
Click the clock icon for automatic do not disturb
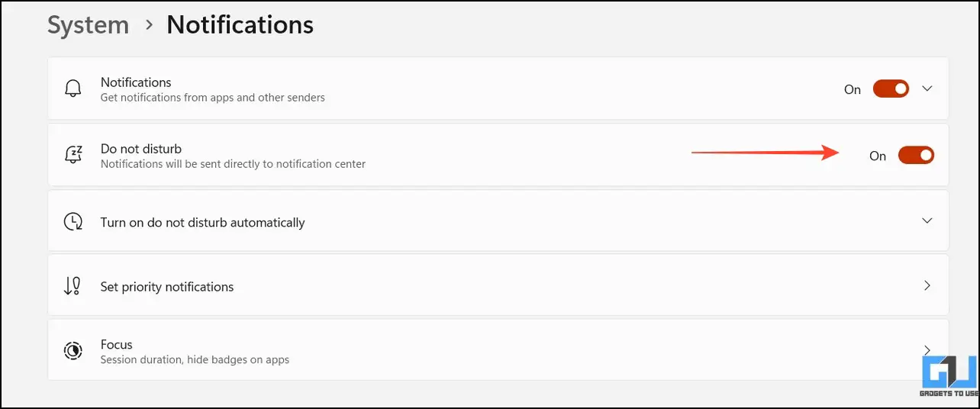click(x=73, y=221)
